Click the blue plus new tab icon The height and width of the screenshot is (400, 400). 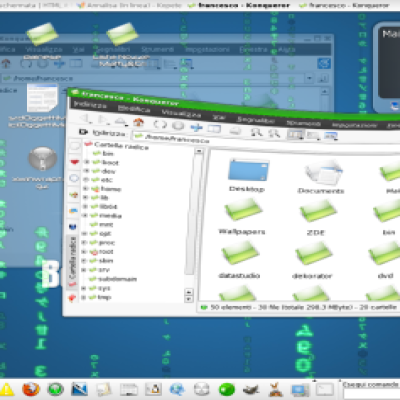click(196, 127)
